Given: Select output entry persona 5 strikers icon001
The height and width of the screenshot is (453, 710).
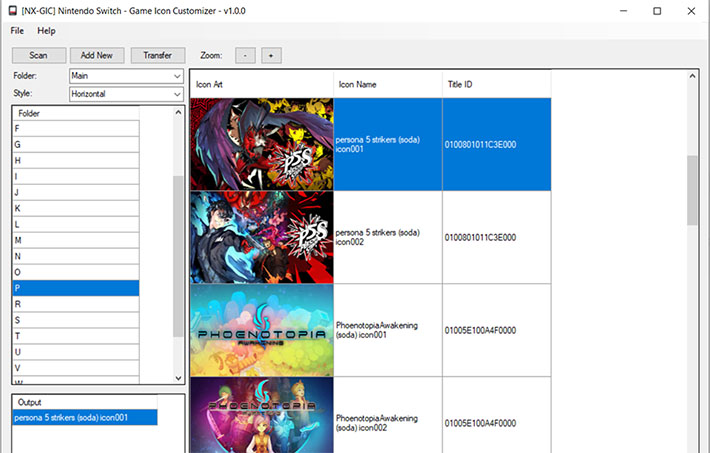Looking at the screenshot, I should (x=85, y=418).
